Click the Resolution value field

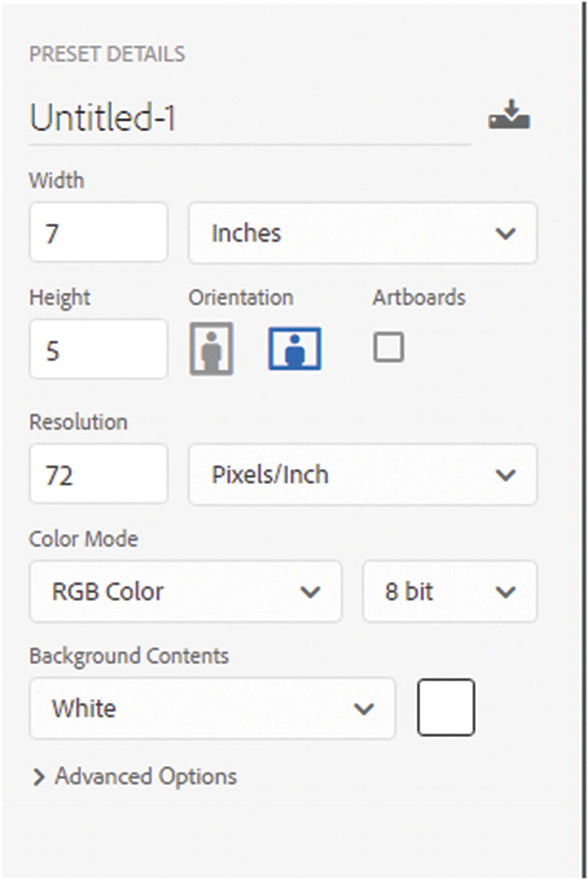[x=99, y=475]
